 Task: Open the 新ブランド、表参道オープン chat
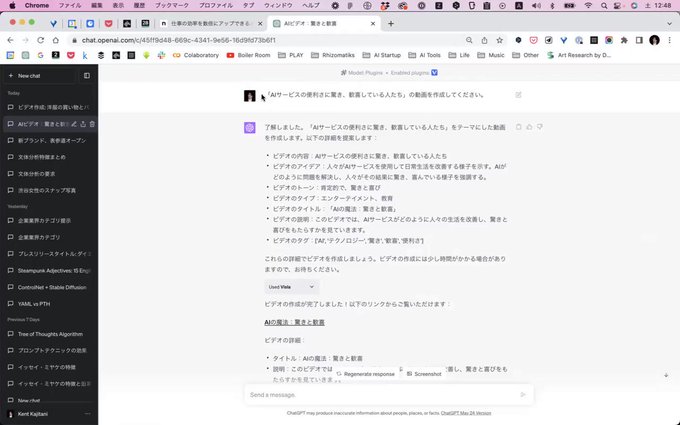49,141
